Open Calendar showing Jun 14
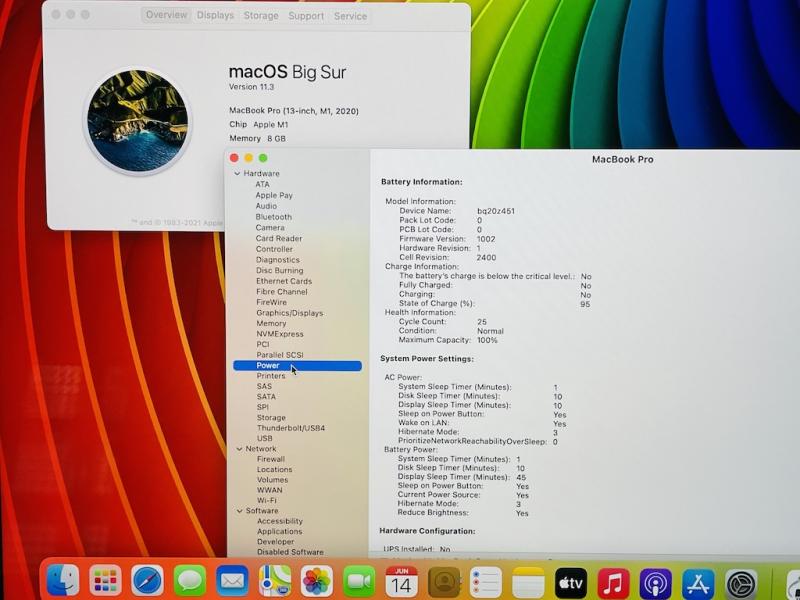Screen dimensions: 800x600 coord(402,581)
